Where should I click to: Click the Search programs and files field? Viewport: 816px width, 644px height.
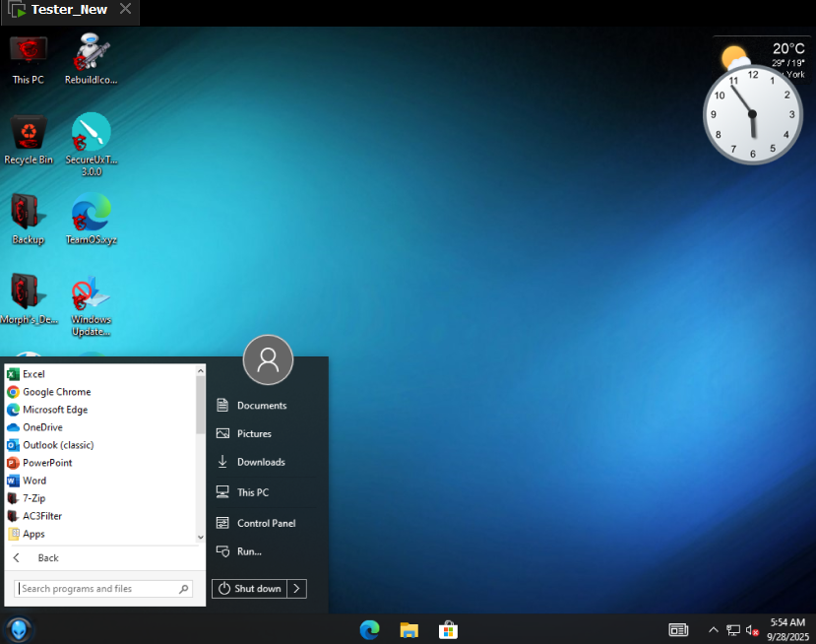(96, 589)
